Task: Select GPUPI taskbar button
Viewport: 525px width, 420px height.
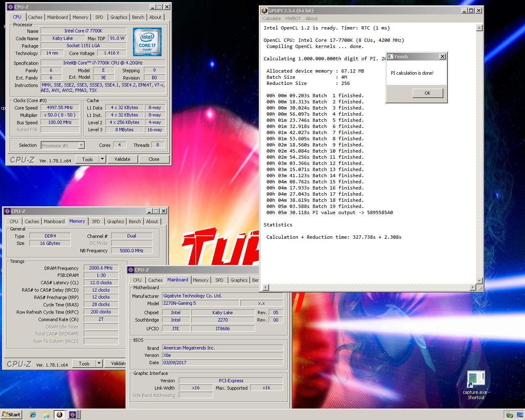Action: (59, 415)
